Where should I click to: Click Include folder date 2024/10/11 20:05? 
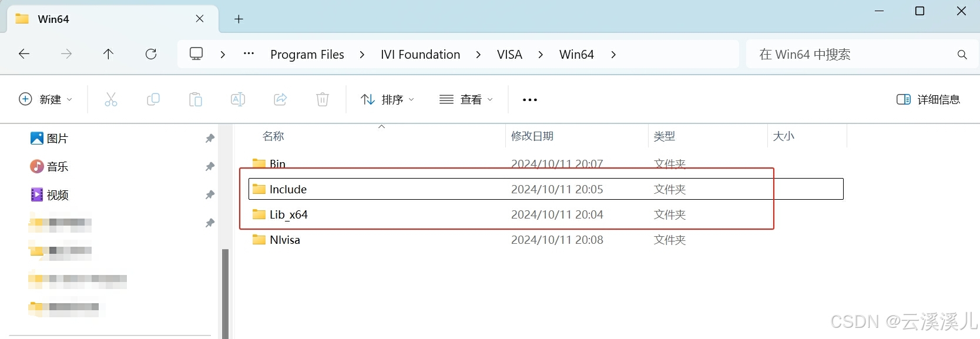coord(557,189)
